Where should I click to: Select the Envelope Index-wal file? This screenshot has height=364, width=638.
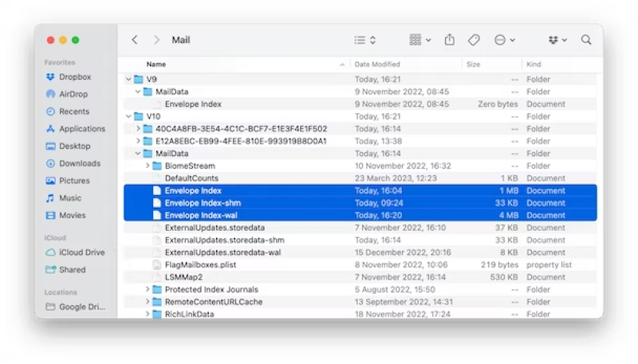tap(360, 215)
